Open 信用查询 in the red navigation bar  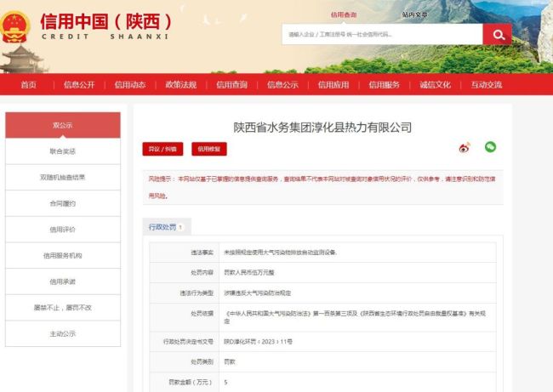(231, 84)
